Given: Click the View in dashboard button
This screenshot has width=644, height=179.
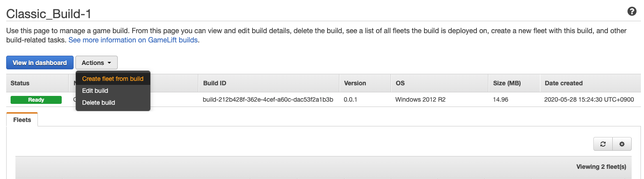Looking at the screenshot, I should tap(40, 63).
